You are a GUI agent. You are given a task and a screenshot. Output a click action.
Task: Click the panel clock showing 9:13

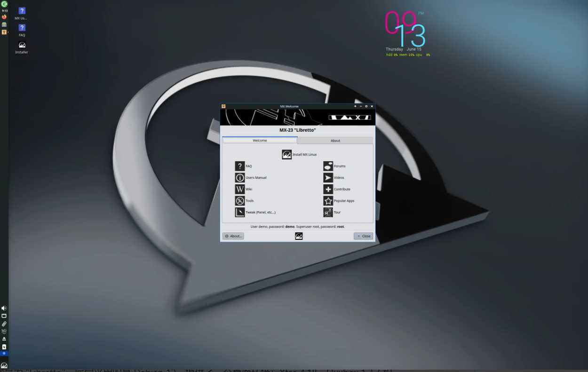4,10
